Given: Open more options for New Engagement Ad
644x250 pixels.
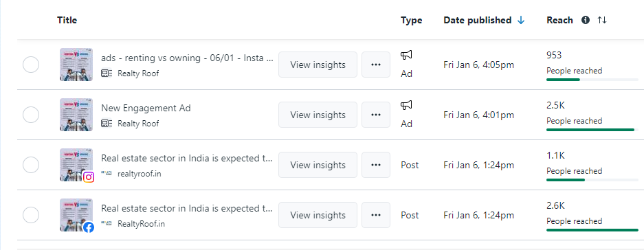Looking at the screenshot, I should point(376,115).
